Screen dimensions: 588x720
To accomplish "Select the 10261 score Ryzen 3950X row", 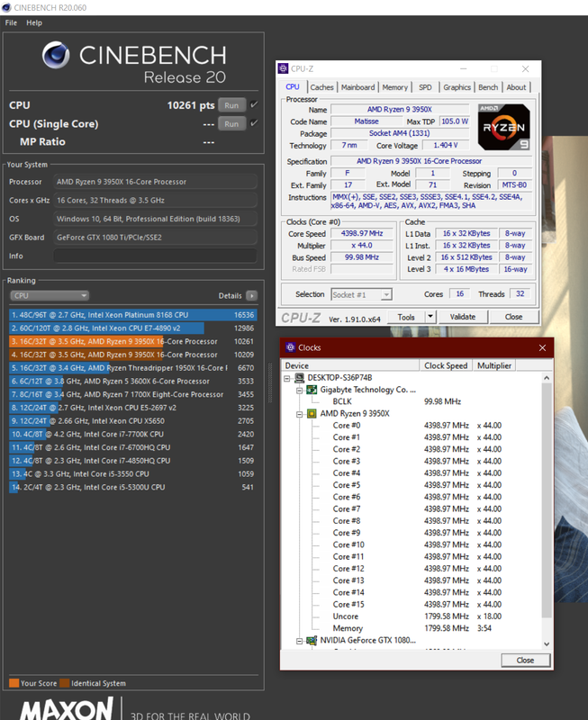I will (132, 342).
